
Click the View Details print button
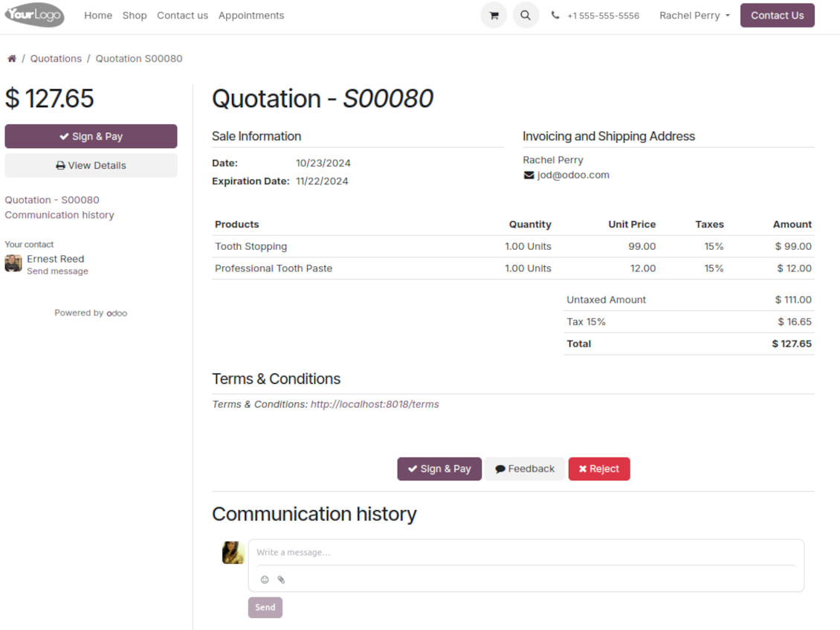tap(91, 166)
